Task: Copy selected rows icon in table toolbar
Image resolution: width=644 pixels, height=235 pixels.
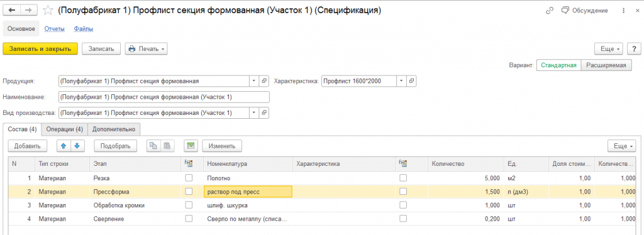Action: pyautogui.click(x=153, y=146)
